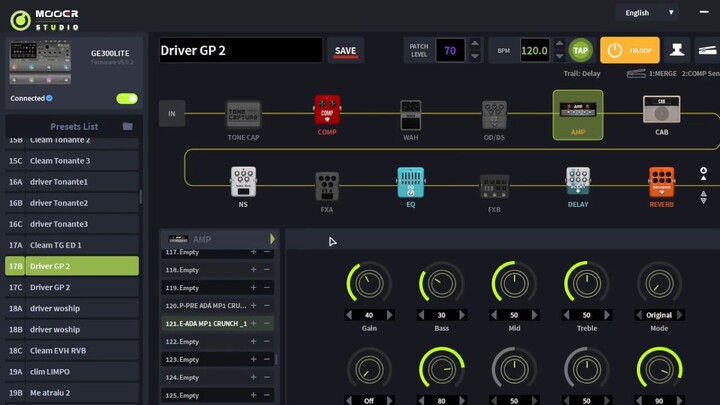720x405 pixels.
Task: Decrease Gain with left arrow
Action: coord(349,315)
